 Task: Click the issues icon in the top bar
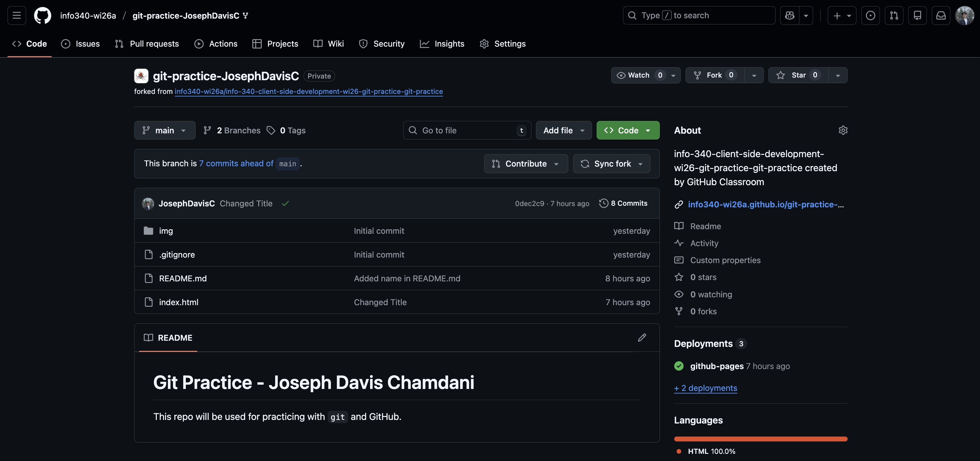[x=871, y=15]
